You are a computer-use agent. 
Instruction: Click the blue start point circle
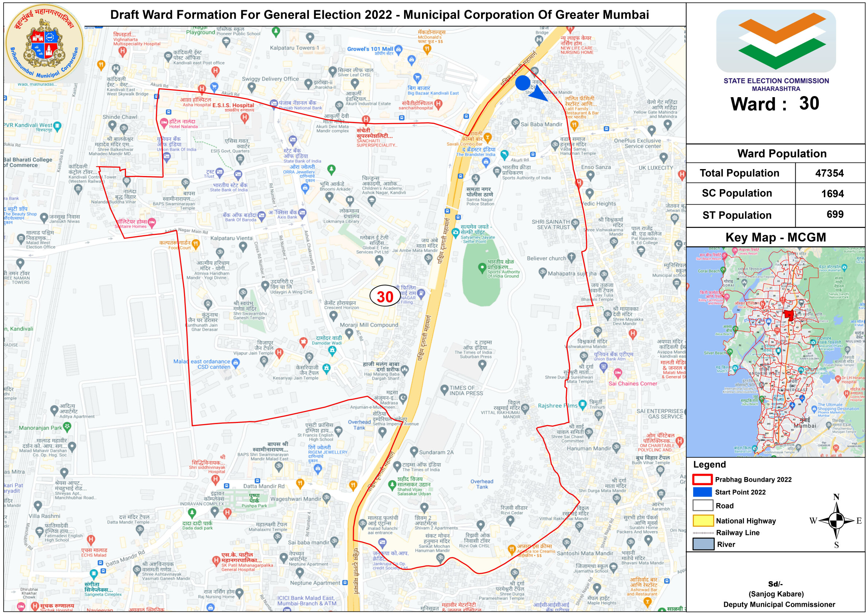[522, 83]
